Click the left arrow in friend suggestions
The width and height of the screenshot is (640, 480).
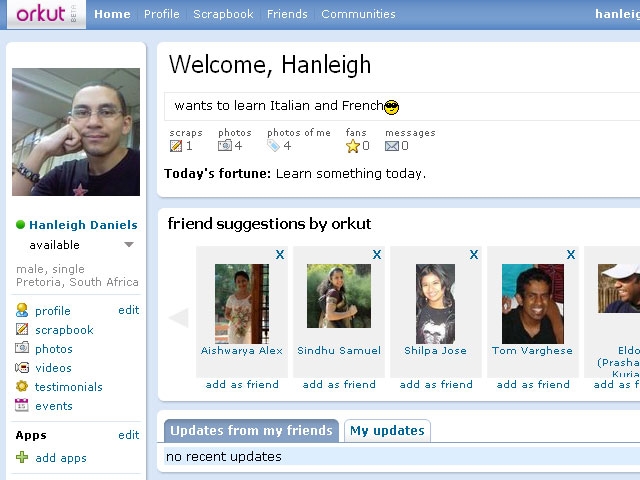pyautogui.click(x=179, y=318)
